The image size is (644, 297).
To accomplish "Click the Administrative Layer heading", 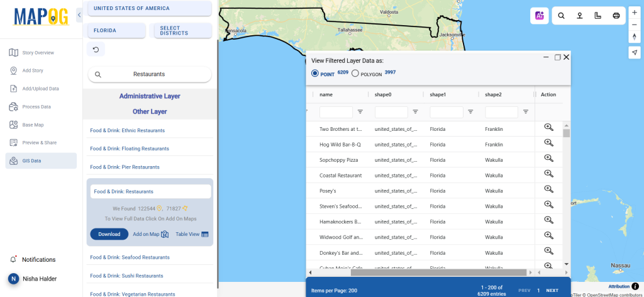I will coord(150,96).
